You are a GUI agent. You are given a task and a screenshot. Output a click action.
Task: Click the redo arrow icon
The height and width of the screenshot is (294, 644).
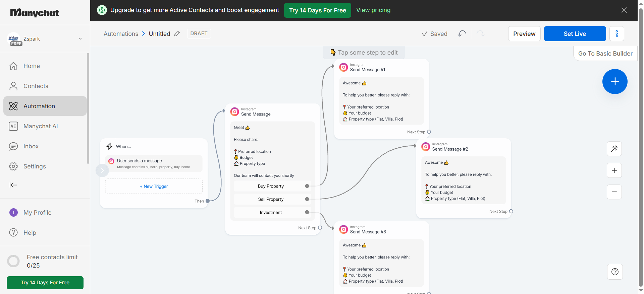tap(480, 33)
